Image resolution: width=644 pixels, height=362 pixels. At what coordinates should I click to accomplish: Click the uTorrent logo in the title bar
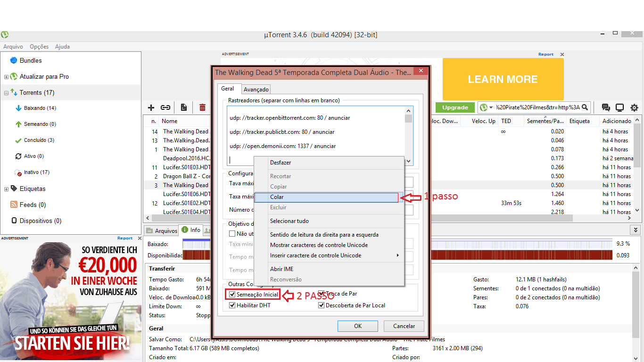click(4, 34)
